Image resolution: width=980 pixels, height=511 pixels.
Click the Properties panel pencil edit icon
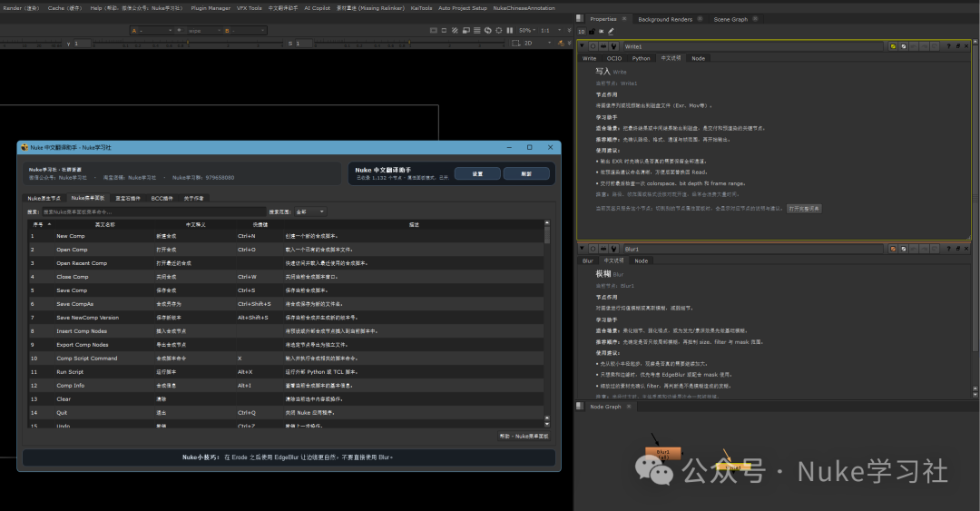click(612, 31)
